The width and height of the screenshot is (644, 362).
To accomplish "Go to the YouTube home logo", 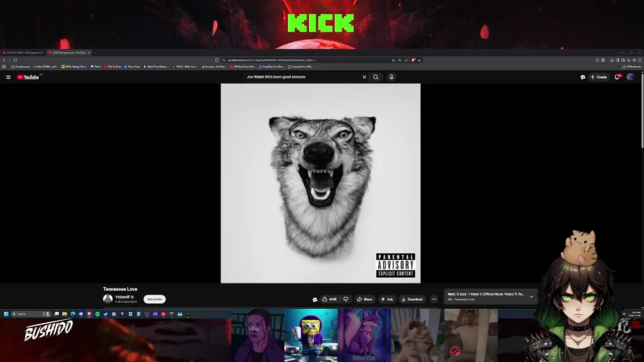I will (x=28, y=77).
